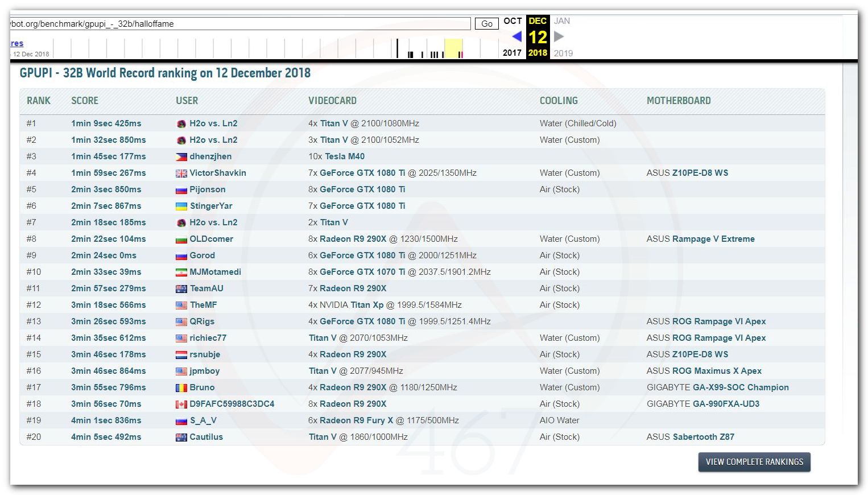Image resolution: width=868 pixels, height=495 pixels.
Task: Jump to the OCT capture month
Action: 512,21
